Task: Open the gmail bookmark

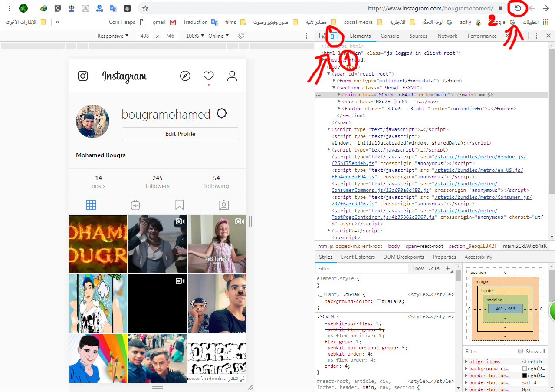Action: (x=164, y=22)
